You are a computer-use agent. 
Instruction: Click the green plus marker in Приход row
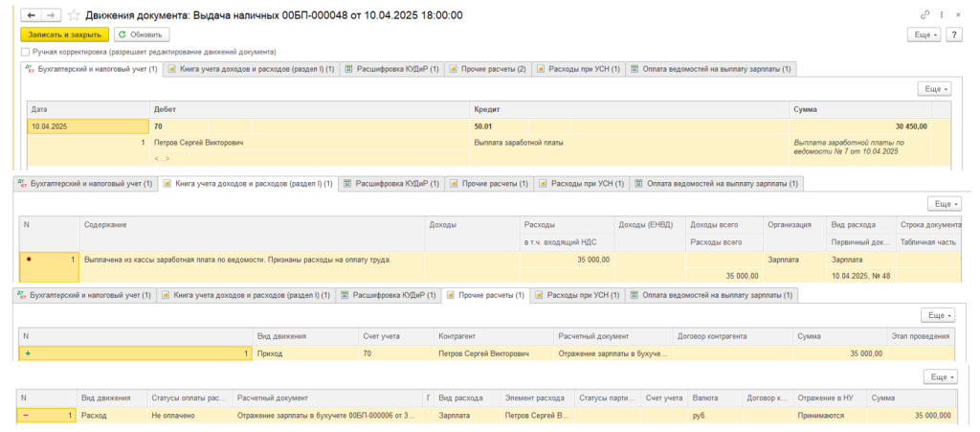point(27,353)
